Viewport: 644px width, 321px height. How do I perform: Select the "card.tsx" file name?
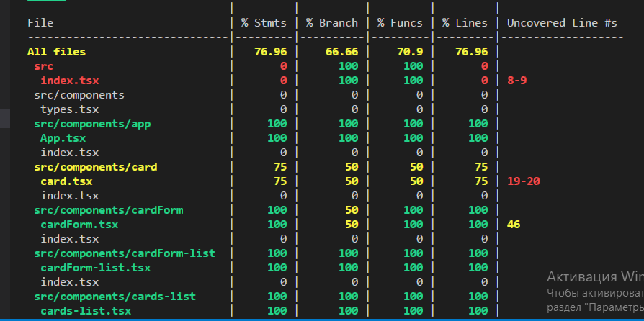(x=66, y=181)
